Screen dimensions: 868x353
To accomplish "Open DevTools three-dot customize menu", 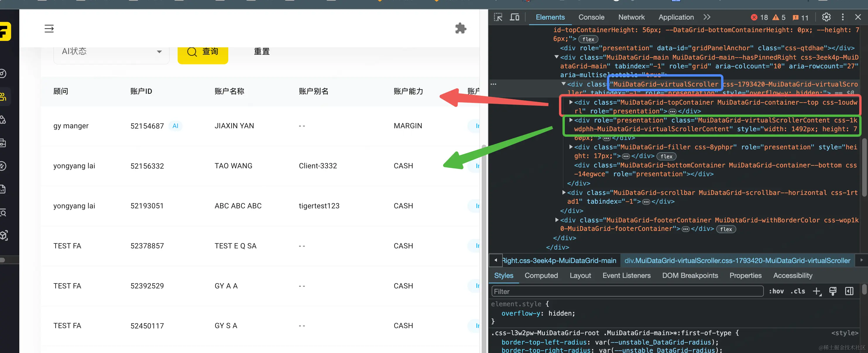I will [x=843, y=17].
